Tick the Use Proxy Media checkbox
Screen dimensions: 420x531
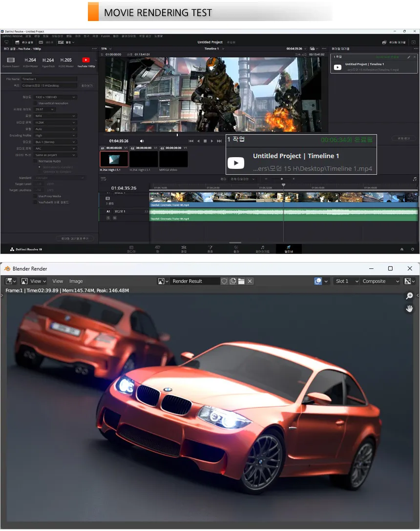[x=36, y=196]
